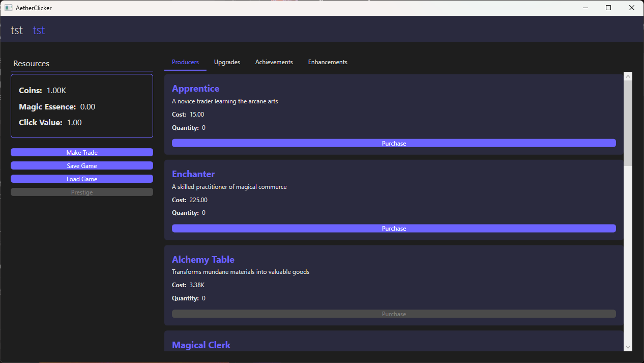Open the first white tst header item
644x363 pixels.
(x=17, y=31)
